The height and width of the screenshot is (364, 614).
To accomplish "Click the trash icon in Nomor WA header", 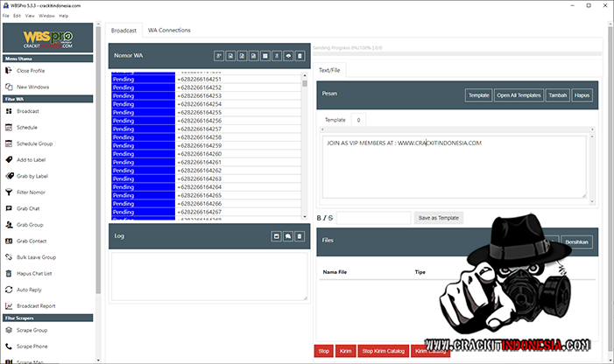I will pyautogui.click(x=300, y=56).
